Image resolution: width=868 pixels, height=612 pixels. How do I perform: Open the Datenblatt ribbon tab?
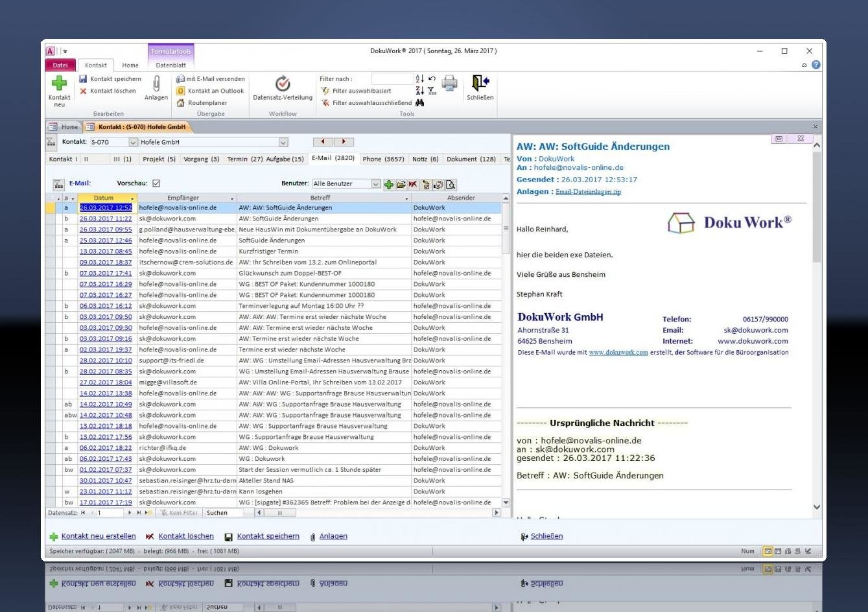click(x=170, y=65)
